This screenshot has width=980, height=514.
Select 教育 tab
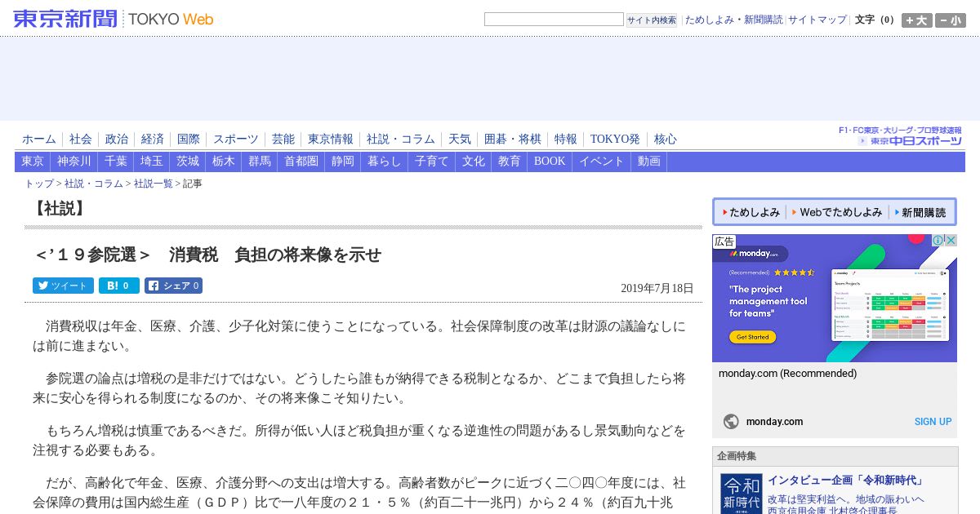pos(510,162)
